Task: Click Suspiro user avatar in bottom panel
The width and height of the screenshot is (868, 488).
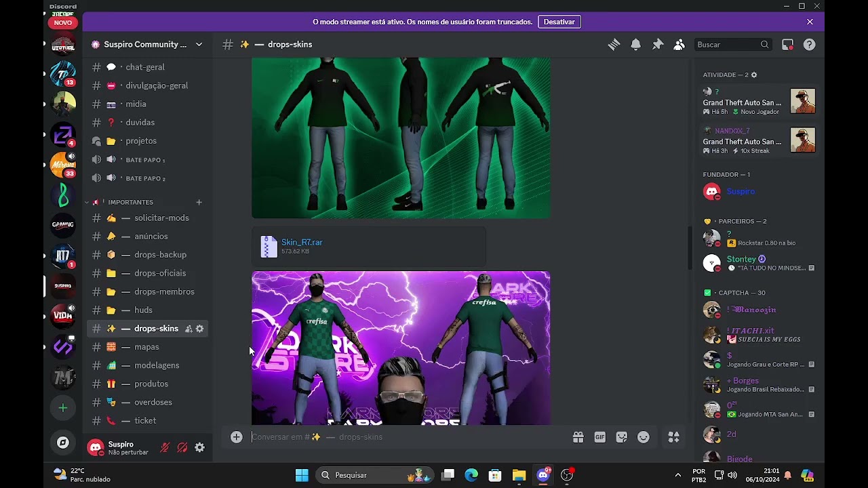Action: pyautogui.click(x=95, y=447)
